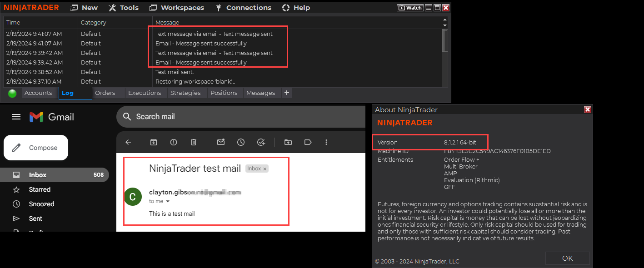Select the Log tab

point(75,93)
